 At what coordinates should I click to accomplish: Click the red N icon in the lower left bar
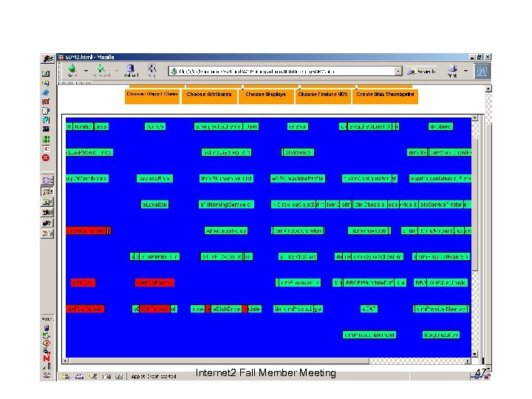tap(47, 358)
